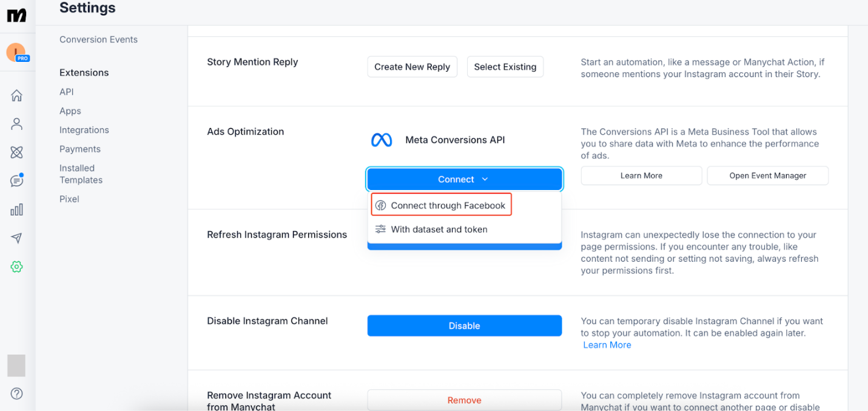Expand the Connect dropdown button
This screenshot has width=868, height=411.
(464, 179)
